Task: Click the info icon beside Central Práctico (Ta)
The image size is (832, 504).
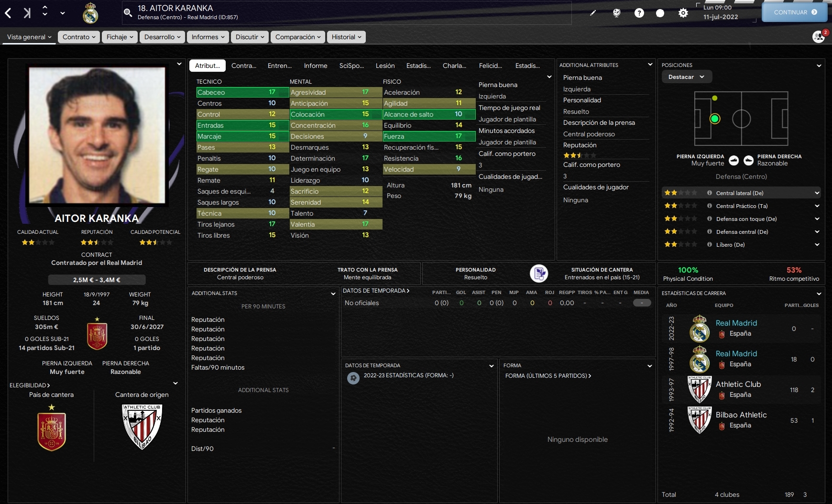Action: pyautogui.click(x=710, y=206)
